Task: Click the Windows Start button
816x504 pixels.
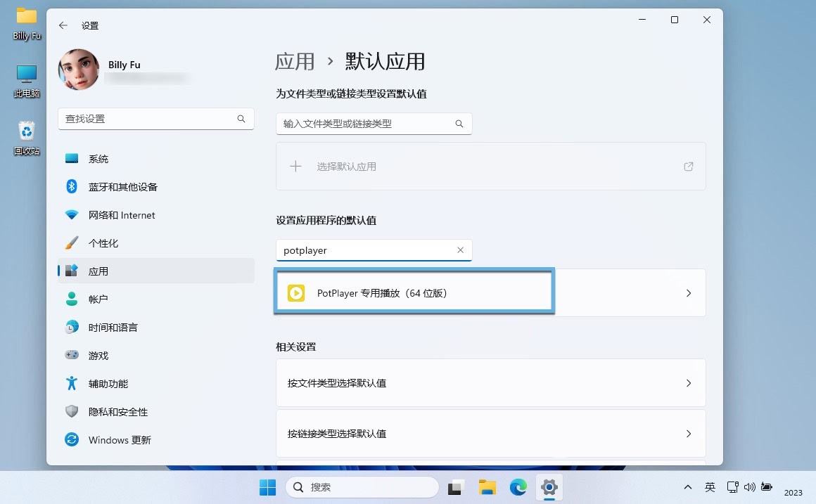Action: (268, 487)
